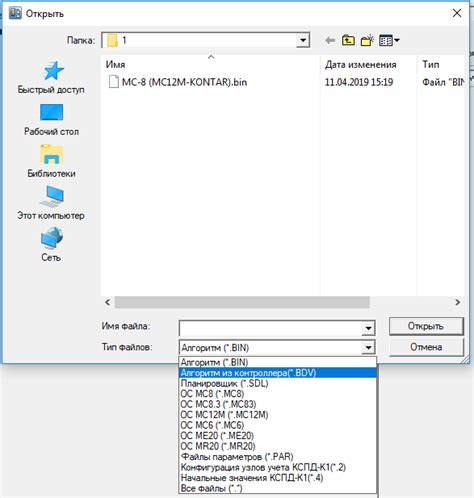
Task: Click the Открыть button
Action: coord(426,326)
